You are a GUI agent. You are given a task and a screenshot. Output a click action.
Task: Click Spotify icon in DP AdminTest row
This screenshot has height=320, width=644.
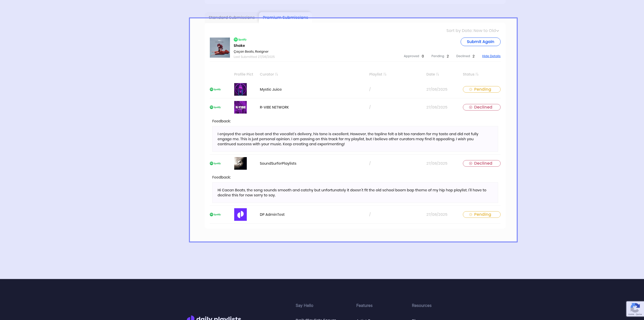(215, 215)
